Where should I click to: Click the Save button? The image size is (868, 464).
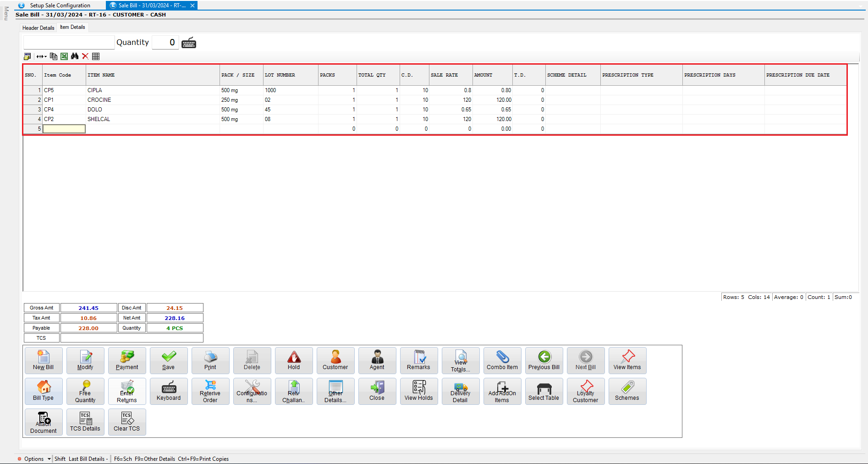click(169, 360)
